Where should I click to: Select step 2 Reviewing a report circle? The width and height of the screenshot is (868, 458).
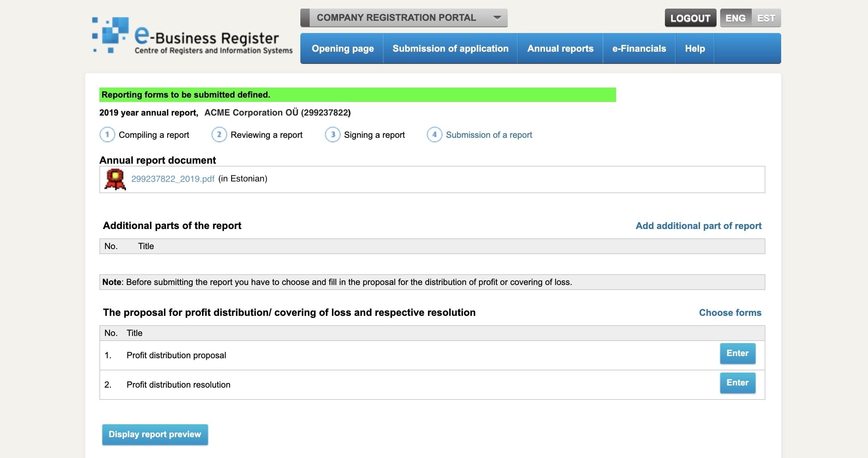pyautogui.click(x=219, y=135)
